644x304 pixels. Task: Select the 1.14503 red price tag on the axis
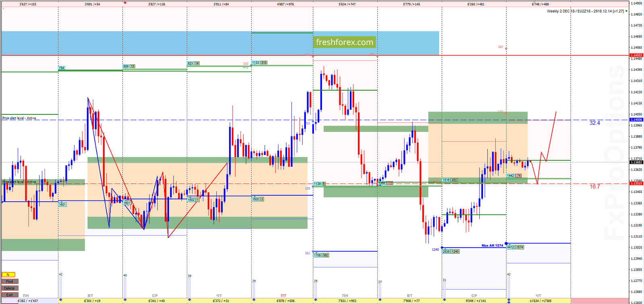(x=636, y=55)
